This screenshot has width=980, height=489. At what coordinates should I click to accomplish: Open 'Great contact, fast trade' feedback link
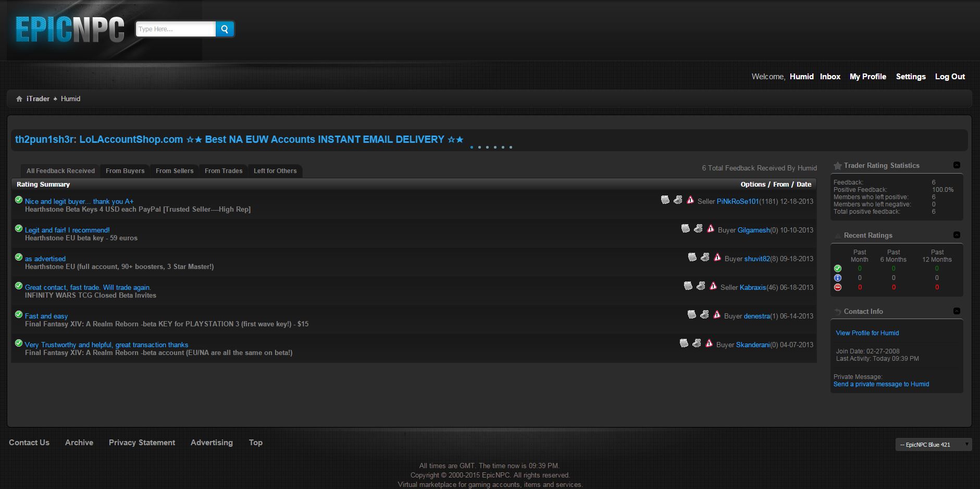pos(88,287)
